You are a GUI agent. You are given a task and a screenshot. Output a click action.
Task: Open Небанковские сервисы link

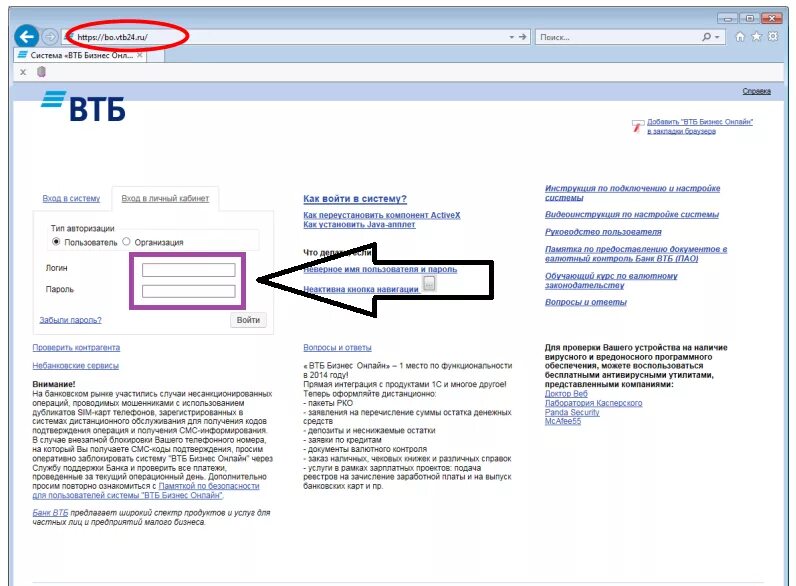click(x=76, y=366)
